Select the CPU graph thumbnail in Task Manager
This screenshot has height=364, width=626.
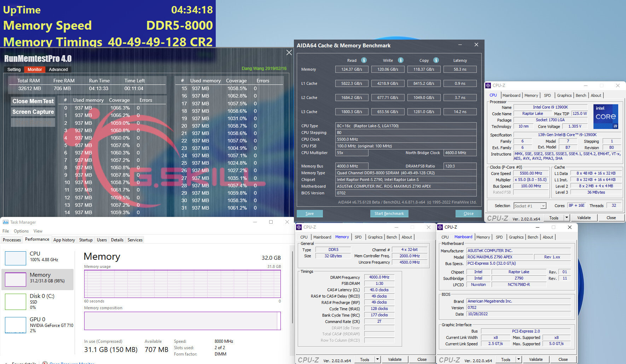[16, 258]
